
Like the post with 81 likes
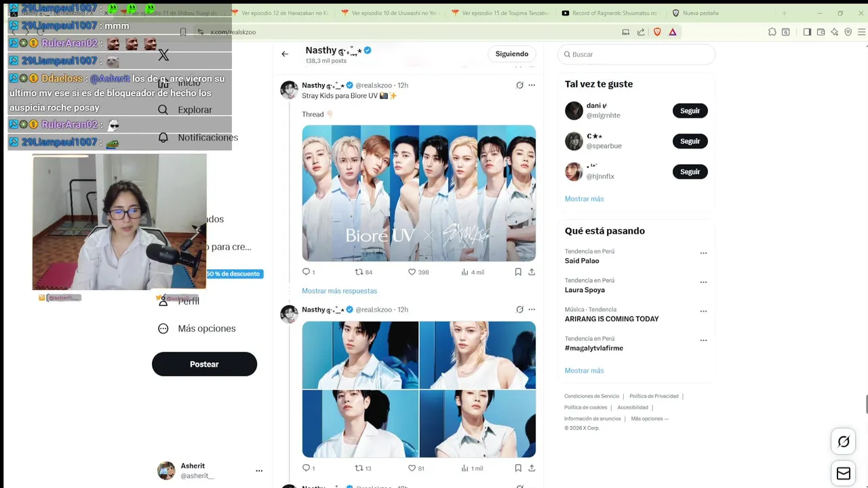pos(416,468)
